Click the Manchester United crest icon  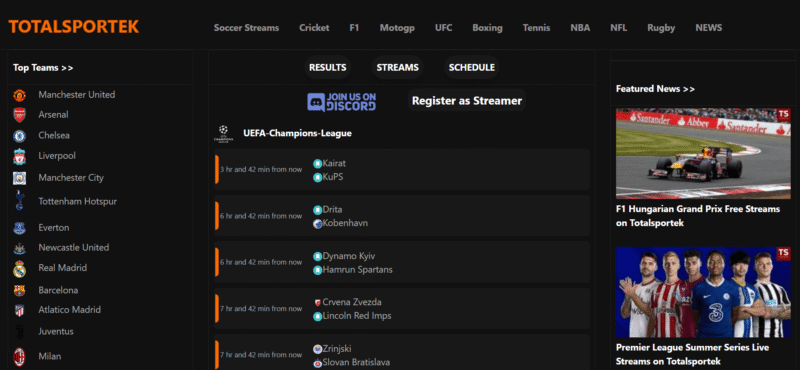(19, 95)
